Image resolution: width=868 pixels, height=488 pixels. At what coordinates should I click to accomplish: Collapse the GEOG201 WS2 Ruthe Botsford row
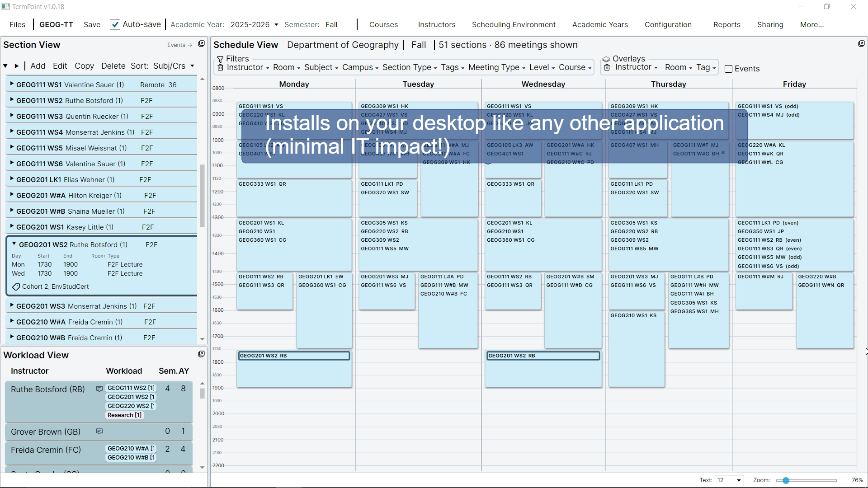pyautogui.click(x=14, y=244)
